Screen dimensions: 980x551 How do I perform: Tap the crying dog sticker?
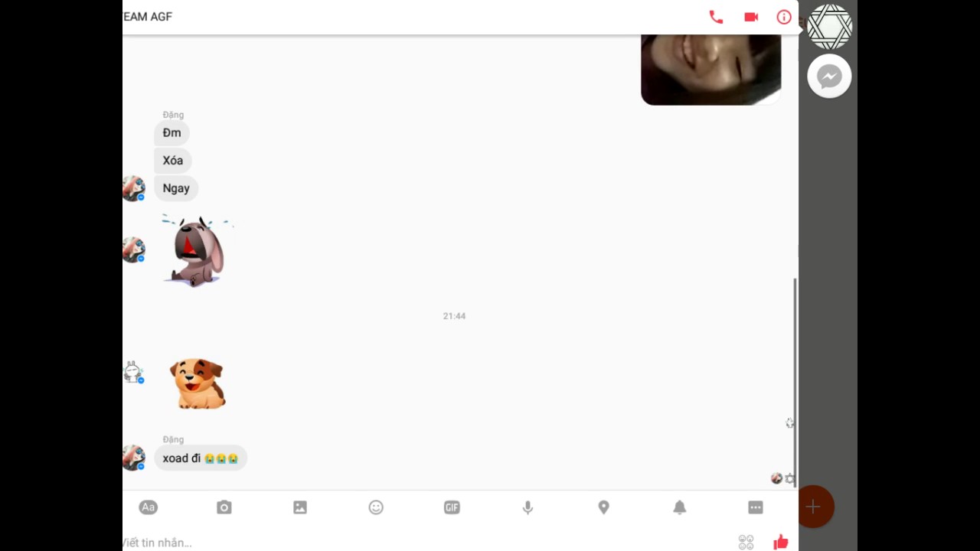(196, 251)
